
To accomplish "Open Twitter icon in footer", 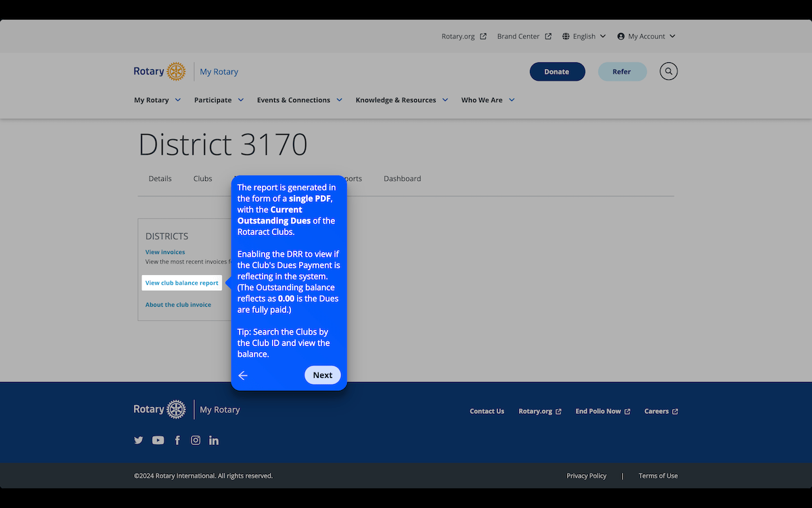I will pos(139,440).
